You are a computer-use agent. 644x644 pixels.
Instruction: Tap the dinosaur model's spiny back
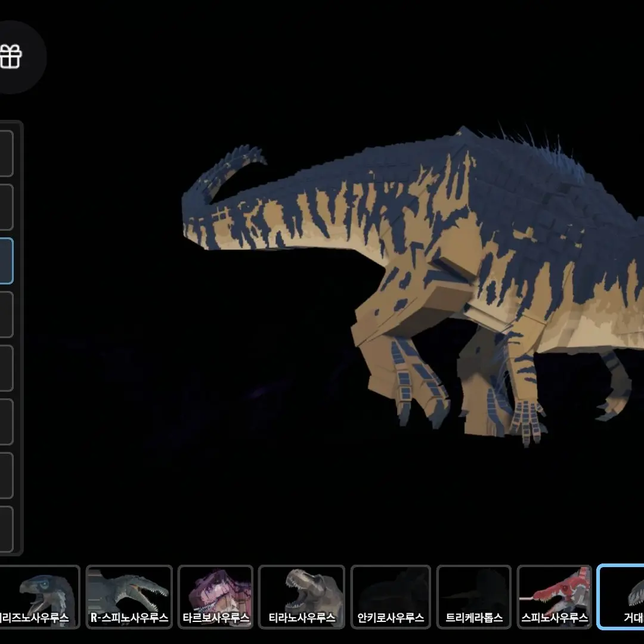525,155
